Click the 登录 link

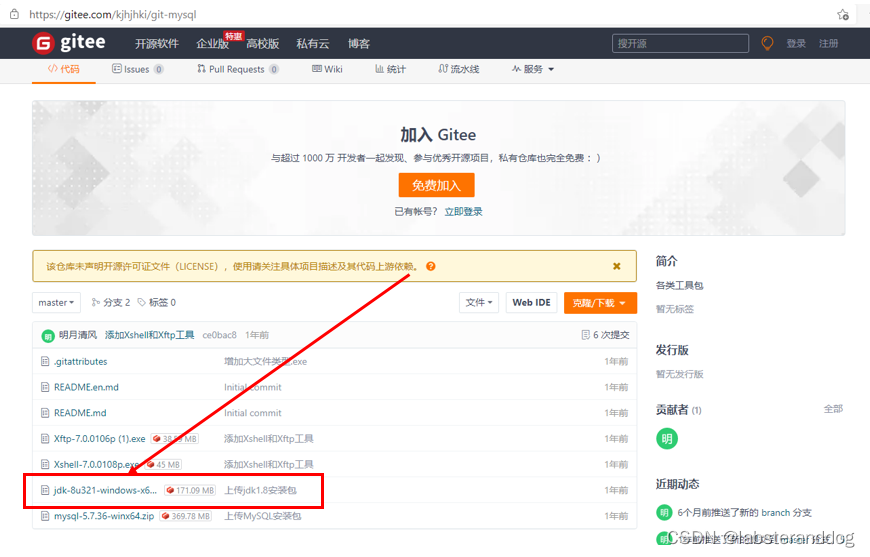pyautogui.click(x=796, y=43)
